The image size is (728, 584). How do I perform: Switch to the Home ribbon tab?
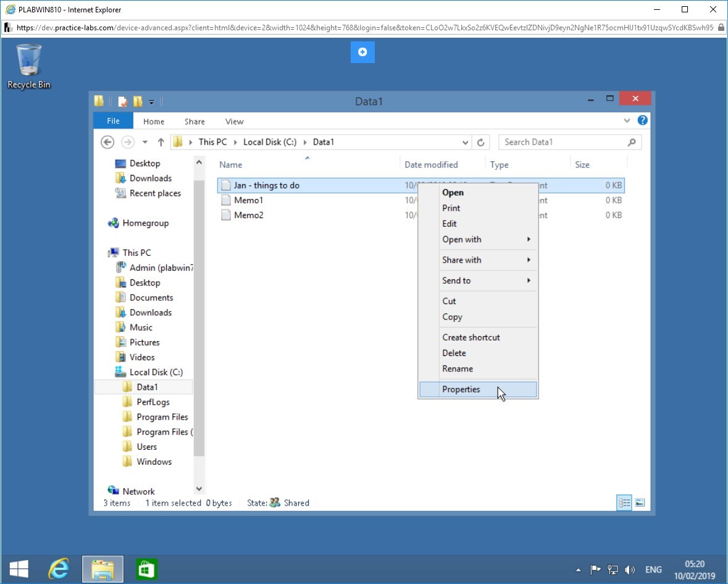[x=154, y=121]
